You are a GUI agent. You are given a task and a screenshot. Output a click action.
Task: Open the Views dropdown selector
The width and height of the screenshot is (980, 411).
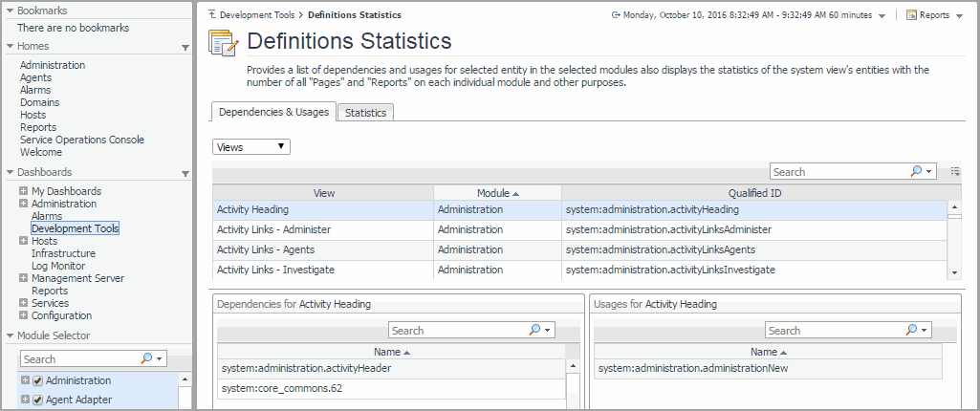point(250,147)
